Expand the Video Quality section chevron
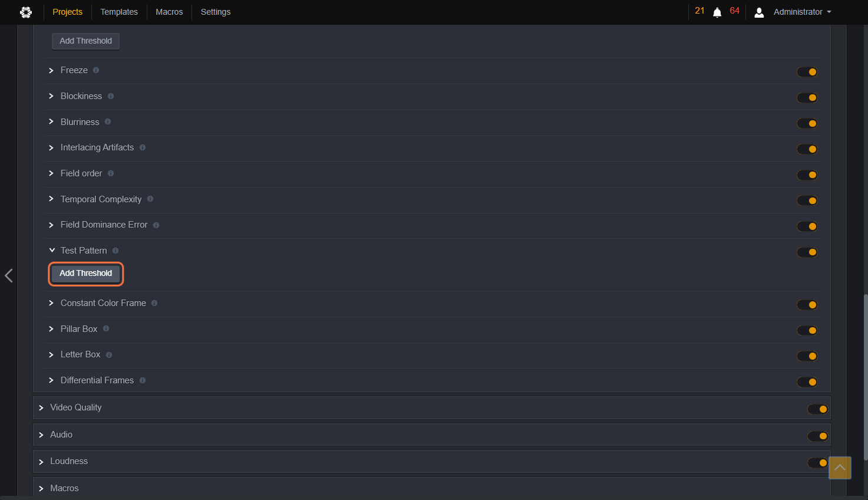868x500 pixels. 41,408
